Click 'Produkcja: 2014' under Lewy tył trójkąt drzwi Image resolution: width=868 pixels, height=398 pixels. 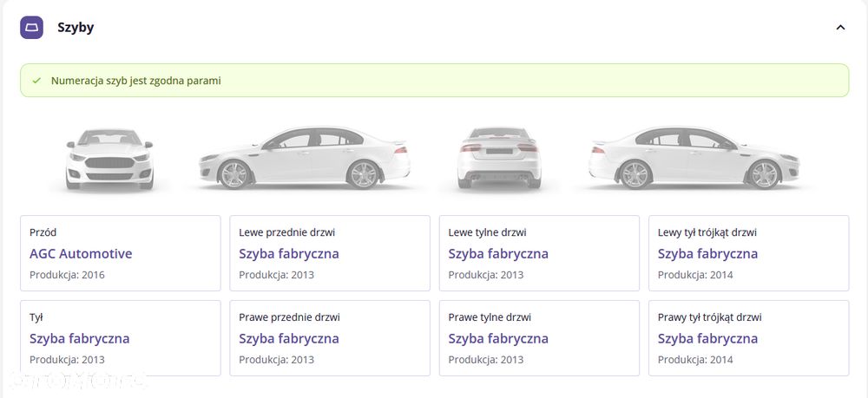[x=695, y=275]
